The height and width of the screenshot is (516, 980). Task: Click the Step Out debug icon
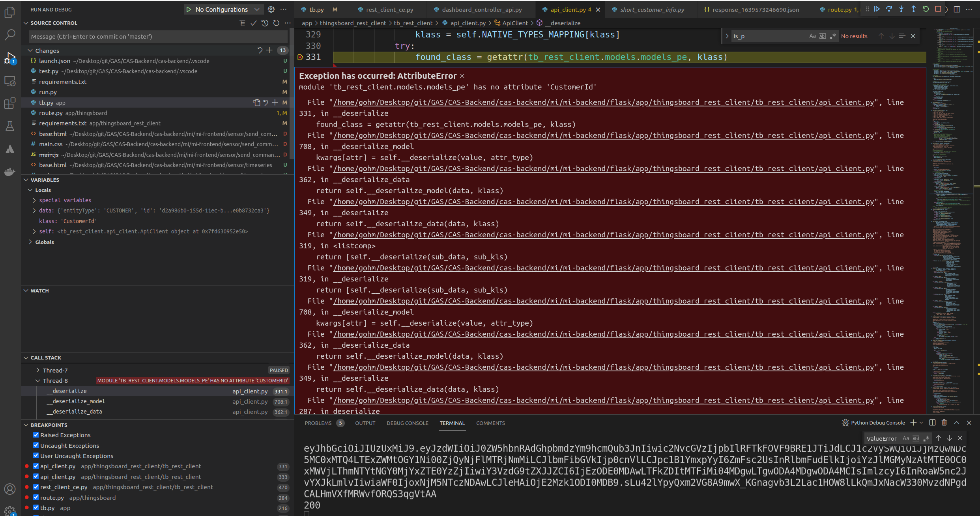(913, 9)
